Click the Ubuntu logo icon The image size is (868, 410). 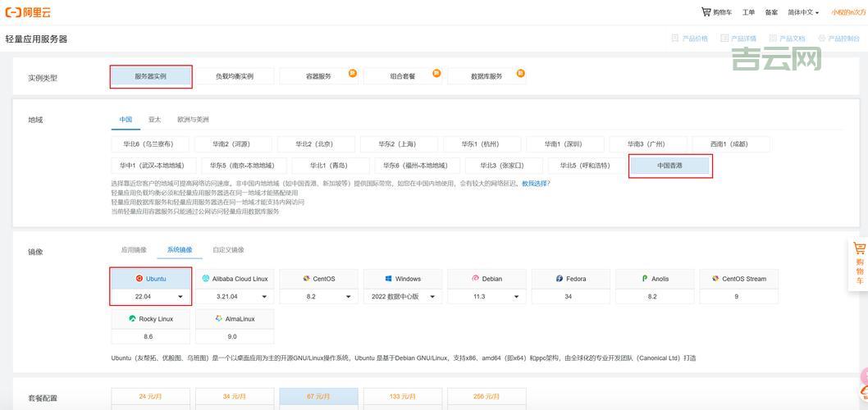[139, 279]
